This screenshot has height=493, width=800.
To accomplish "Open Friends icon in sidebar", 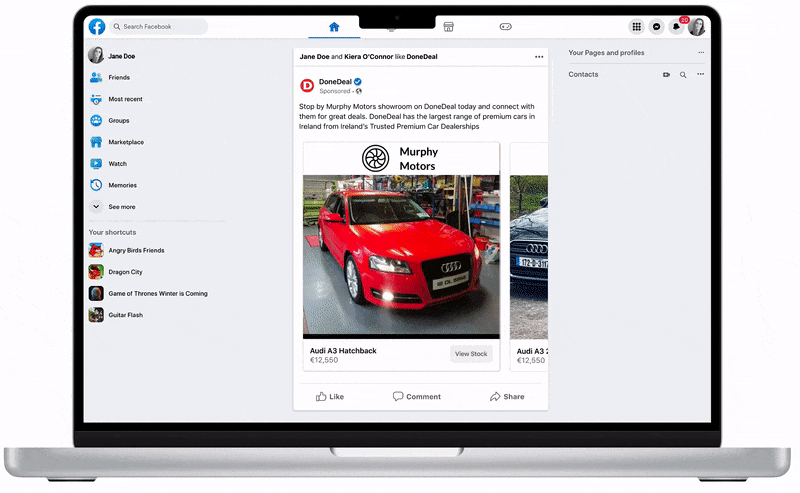I will [x=96, y=78].
